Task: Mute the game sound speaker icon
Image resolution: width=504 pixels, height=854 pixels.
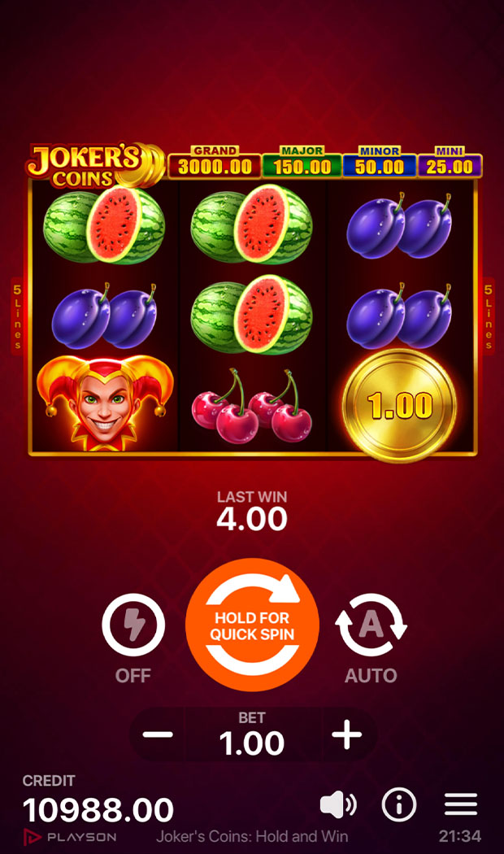Action: 338,804
